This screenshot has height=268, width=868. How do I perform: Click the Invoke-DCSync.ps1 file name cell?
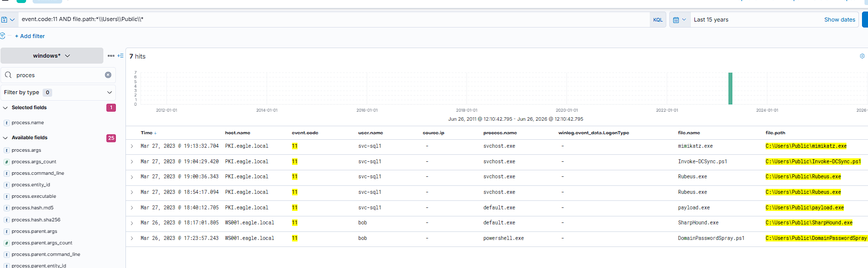point(702,162)
